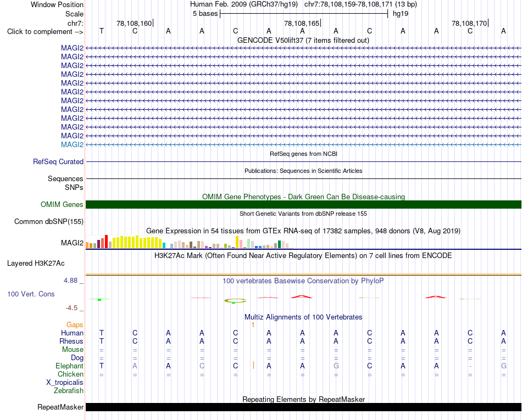Select the orange gap marker numbered 1
This screenshot has width=522, height=420.
(x=253, y=325)
